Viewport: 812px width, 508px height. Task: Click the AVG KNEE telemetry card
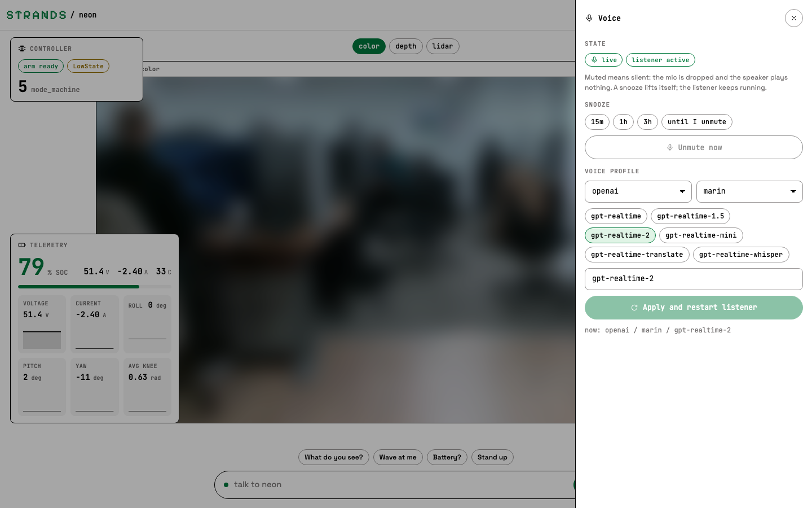pos(147,387)
